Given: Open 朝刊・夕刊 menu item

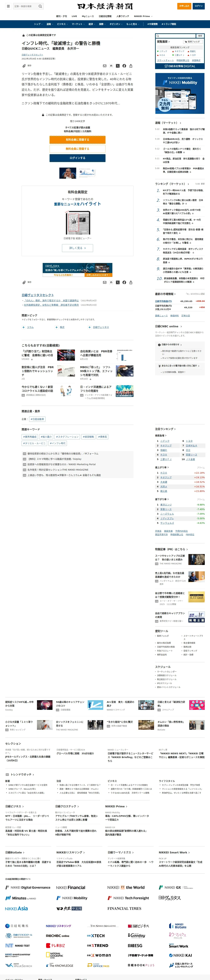Looking at the screenshot, I should [x=61, y=16].
